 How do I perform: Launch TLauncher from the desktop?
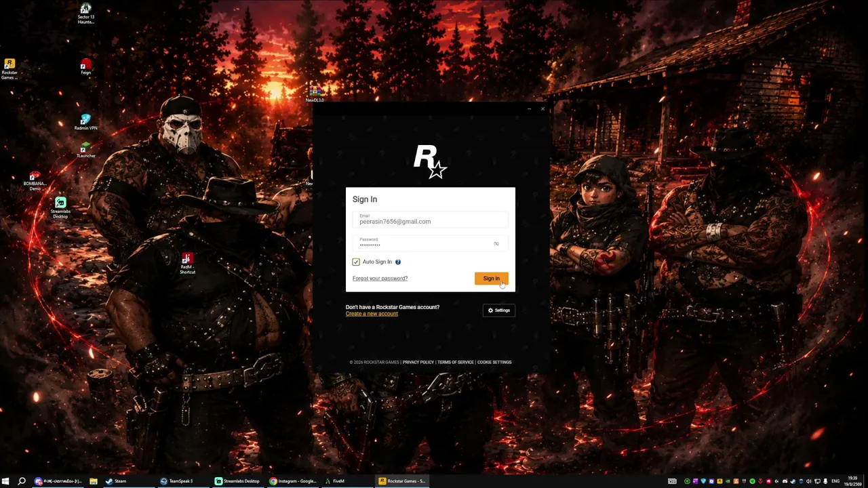pyautogui.click(x=85, y=151)
